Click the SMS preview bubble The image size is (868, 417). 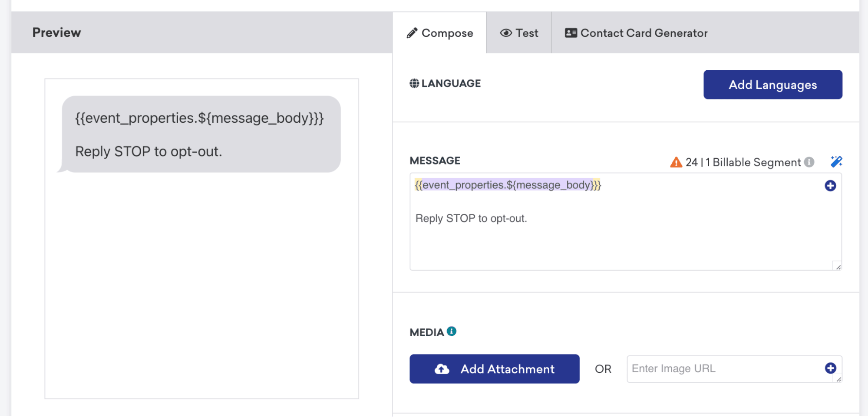click(x=201, y=134)
